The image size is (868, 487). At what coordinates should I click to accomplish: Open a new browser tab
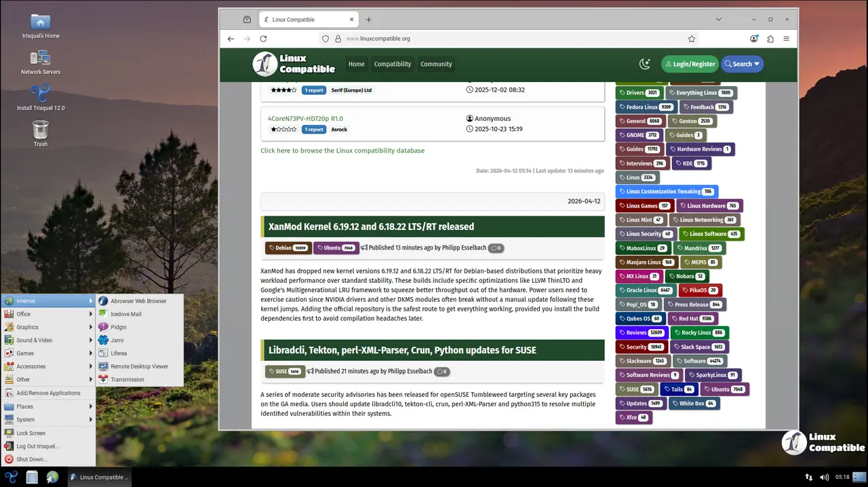coord(369,20)
